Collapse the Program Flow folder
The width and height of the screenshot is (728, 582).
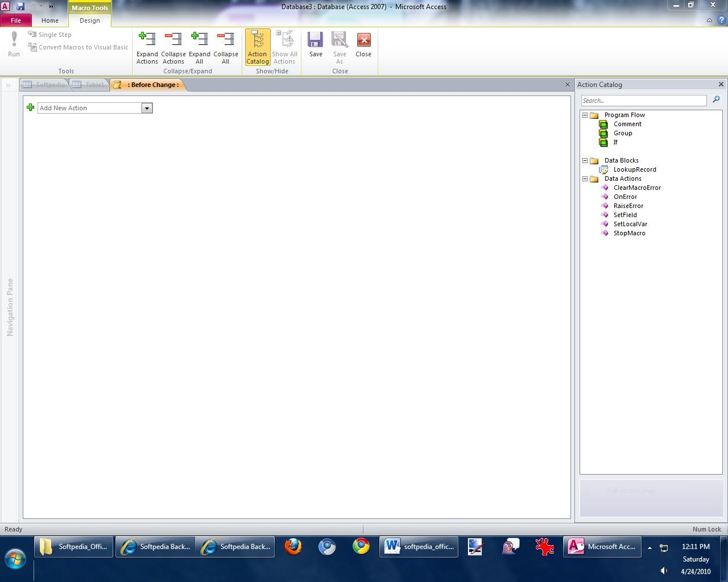click(x=585, y=115)
